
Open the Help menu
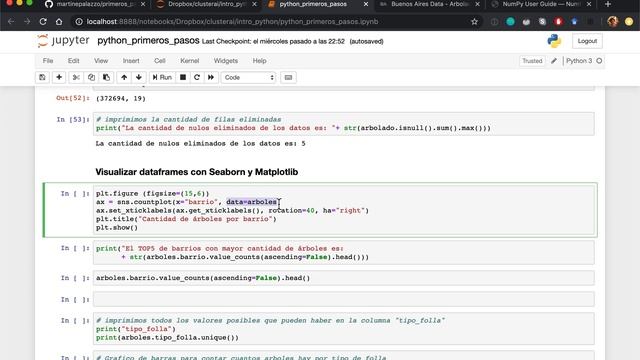(x=259, y=61)
